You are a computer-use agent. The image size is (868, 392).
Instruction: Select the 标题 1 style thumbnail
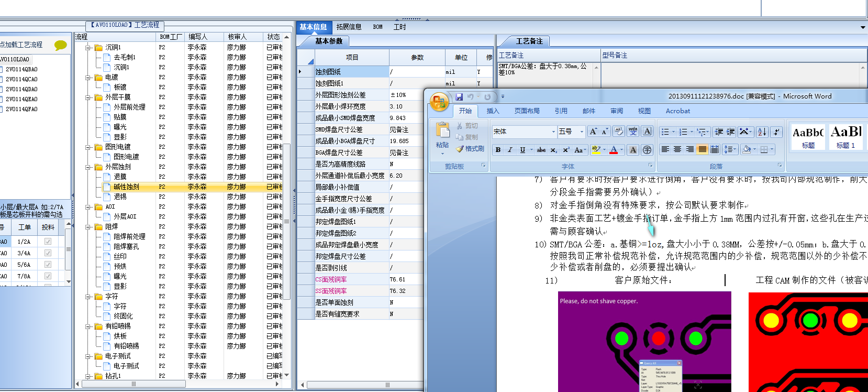point(846,136)
